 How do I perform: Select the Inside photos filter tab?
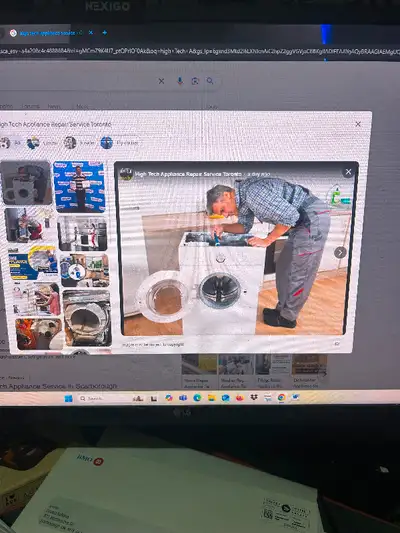coord(80,143)
